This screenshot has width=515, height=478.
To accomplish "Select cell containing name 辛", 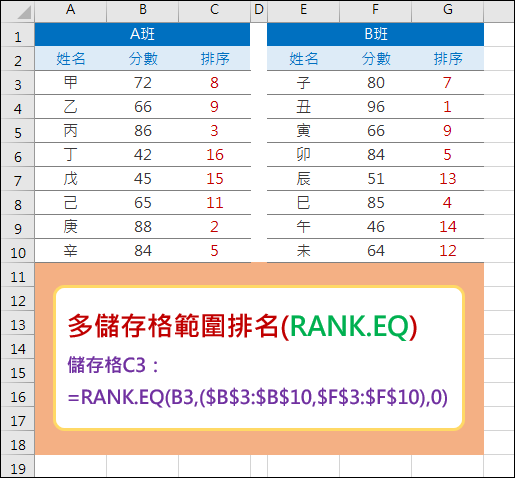I will [71, 251].
